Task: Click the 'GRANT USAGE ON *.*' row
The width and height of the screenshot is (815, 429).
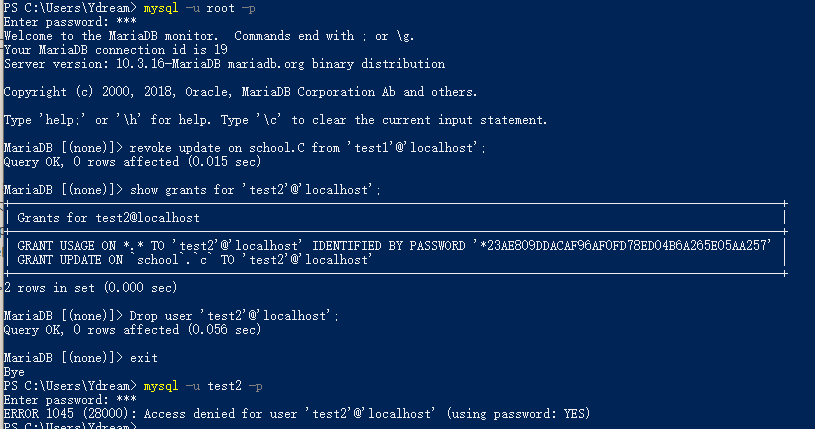Action: pos(394,246)
